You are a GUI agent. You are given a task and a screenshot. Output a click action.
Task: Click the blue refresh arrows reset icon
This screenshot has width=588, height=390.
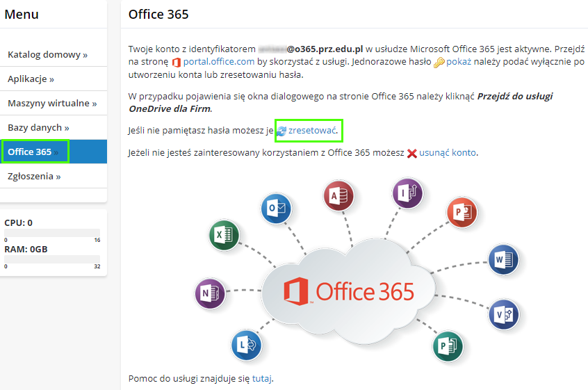(281, 131)
